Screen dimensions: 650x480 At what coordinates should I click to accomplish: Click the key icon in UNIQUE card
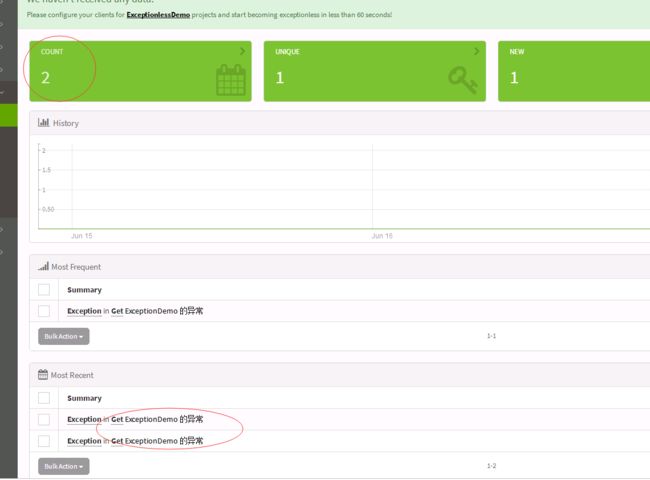[x=463, y=80]
